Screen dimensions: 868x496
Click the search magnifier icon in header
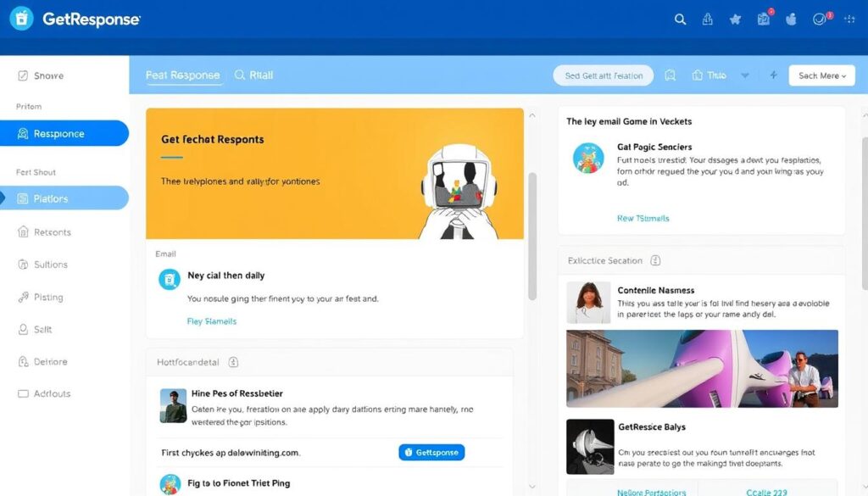pos(680,20)
